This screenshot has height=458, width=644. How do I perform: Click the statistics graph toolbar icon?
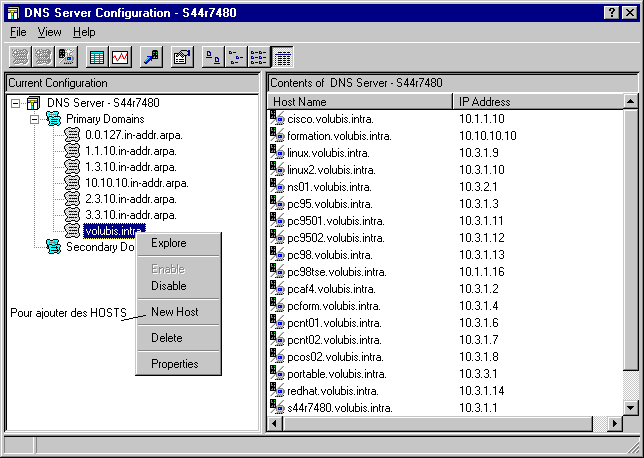(120, 57)
